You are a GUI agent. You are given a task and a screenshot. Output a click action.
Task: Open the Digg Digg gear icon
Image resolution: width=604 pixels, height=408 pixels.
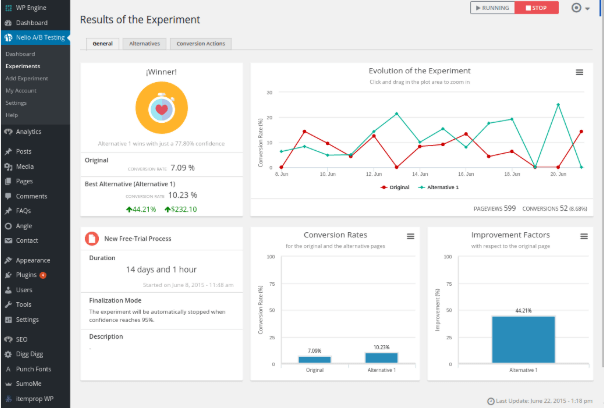point(8,354)
